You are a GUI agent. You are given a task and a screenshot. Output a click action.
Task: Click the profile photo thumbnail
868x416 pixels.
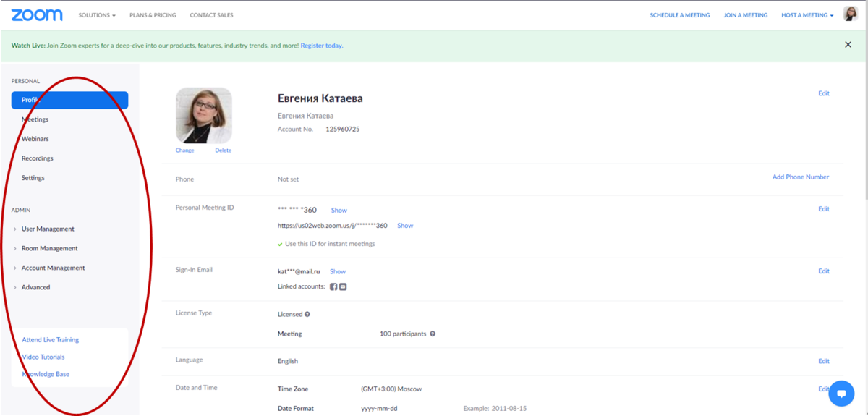(x=204, y=116)
